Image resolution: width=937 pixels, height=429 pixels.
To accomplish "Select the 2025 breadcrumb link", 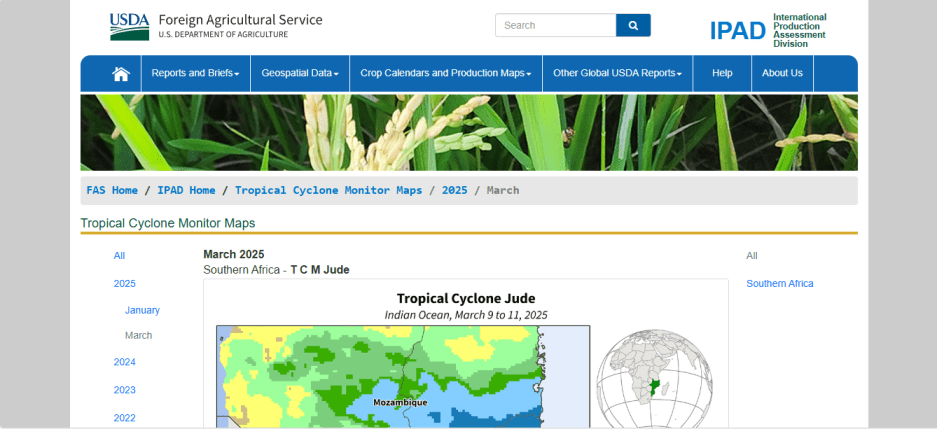I will 454,190.
